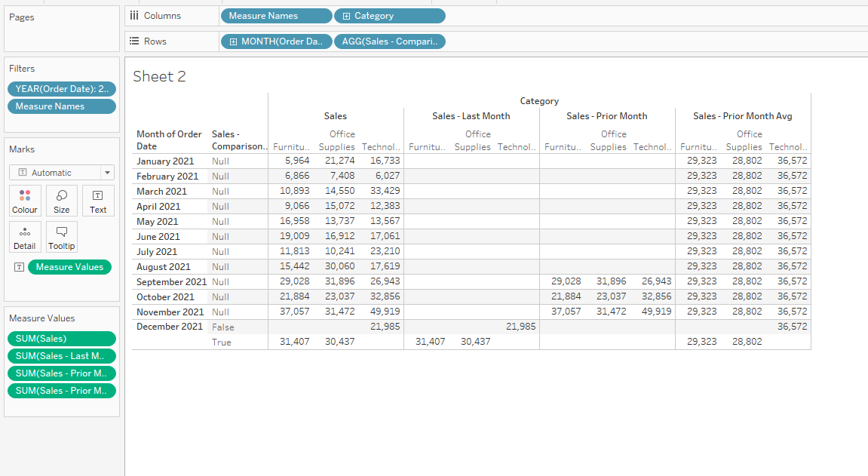Expand the MONTH(Order Date) pill plus icon
868x476 pixels.
click(x=233, y=41)
